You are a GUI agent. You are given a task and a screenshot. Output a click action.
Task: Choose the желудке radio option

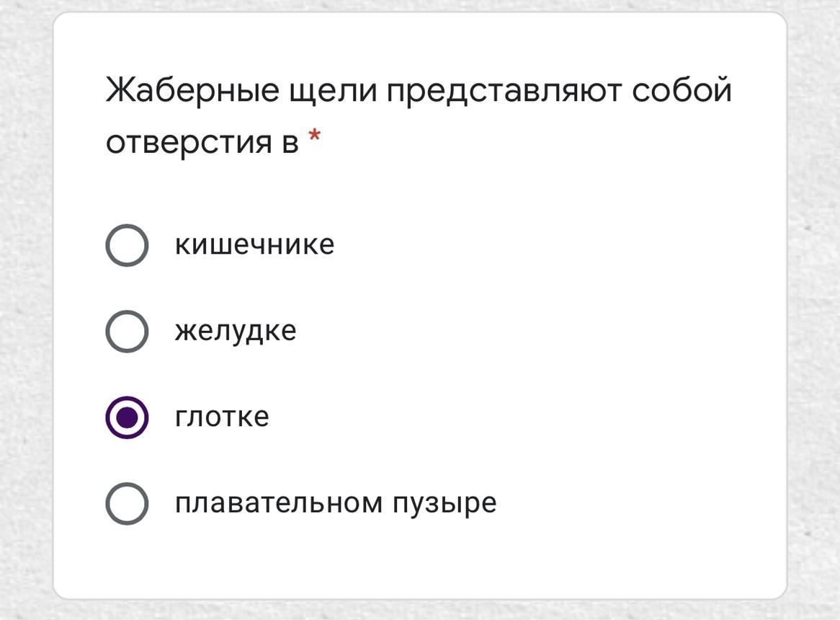click(127, 331)
